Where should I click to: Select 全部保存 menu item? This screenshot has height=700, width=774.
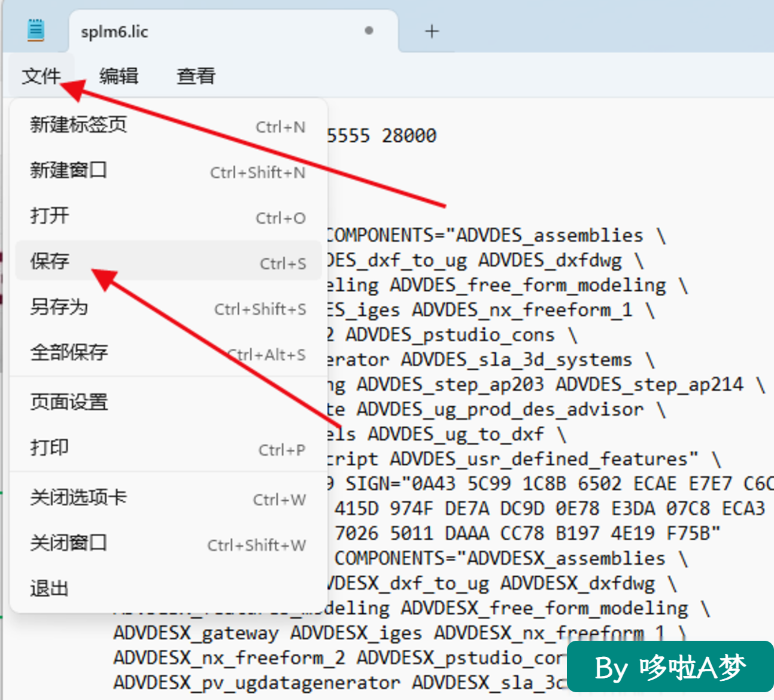pyautogui.click(x=168, y=352)
